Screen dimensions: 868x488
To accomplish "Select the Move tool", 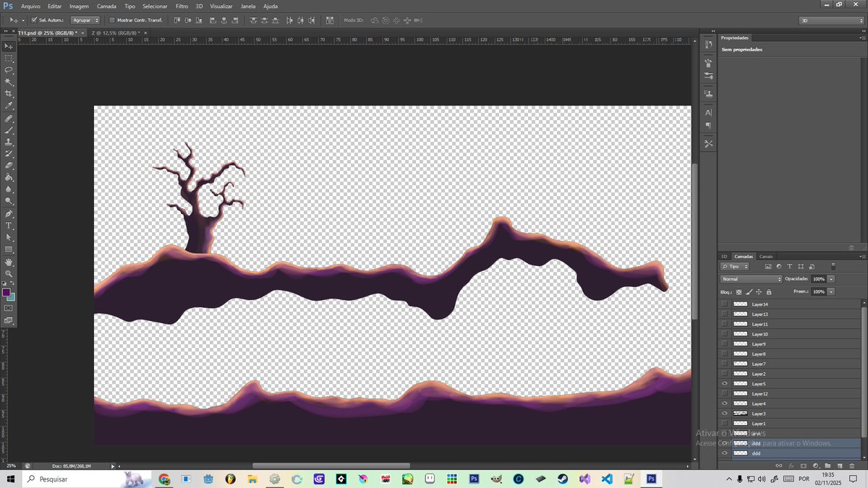I will [9, 46].
